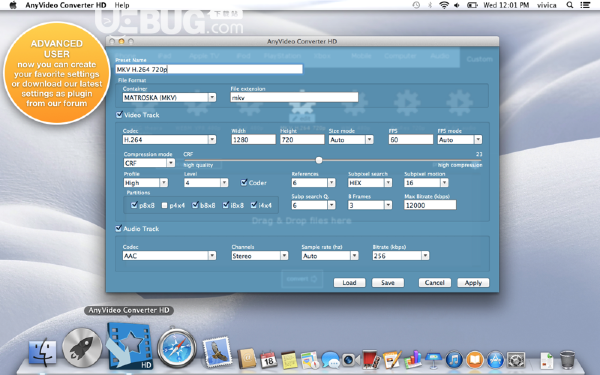The image size is (600, 375).
Task: Open the Compression mode CRF dropdown
Action: [x=149, y=163]
